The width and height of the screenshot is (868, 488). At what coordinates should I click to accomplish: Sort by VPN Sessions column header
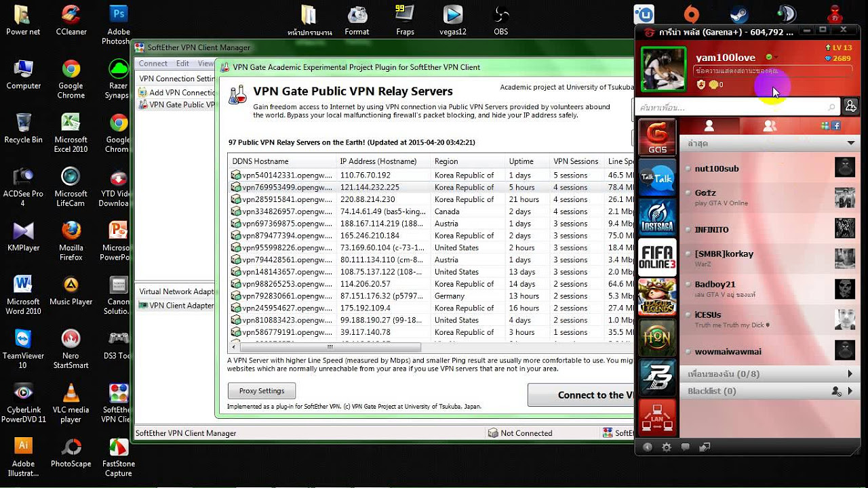pos(576,161)
